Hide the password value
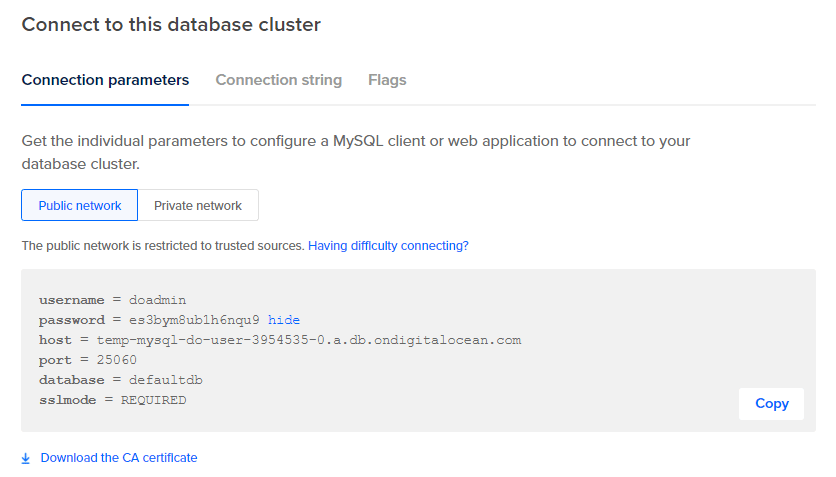836x477 pixels. pyautogui.click(x=284, y=320)
